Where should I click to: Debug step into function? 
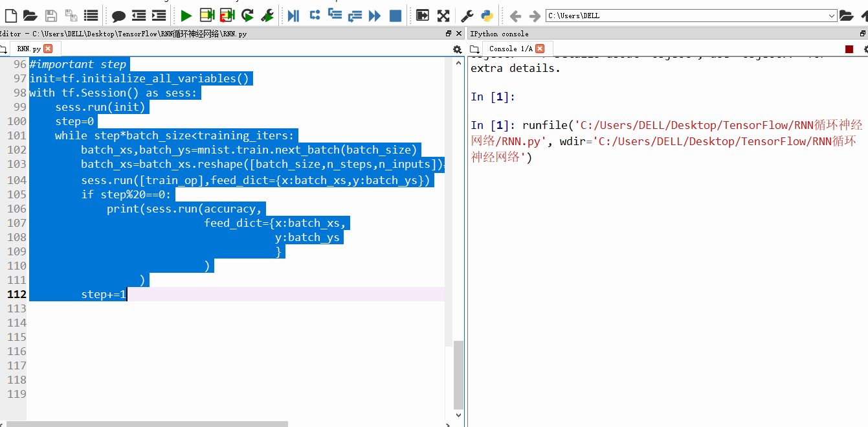pos(335,16)
